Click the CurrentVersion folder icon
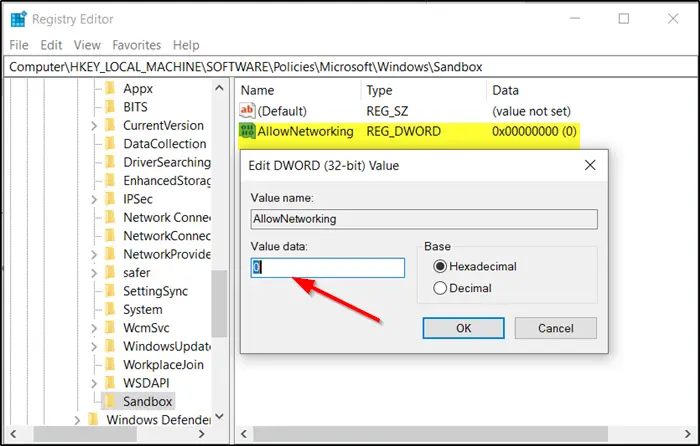700x446 pixels. click(x=110, y=125)
